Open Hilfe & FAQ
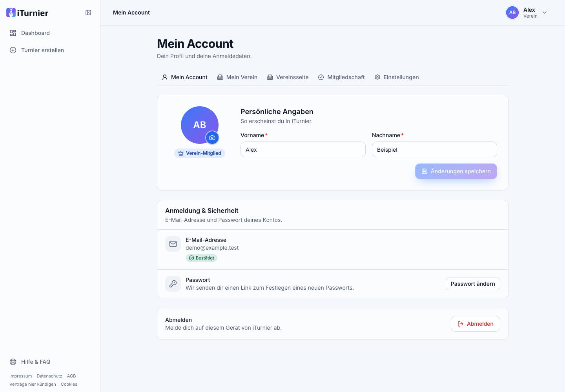565x392 pixels. 50,362
